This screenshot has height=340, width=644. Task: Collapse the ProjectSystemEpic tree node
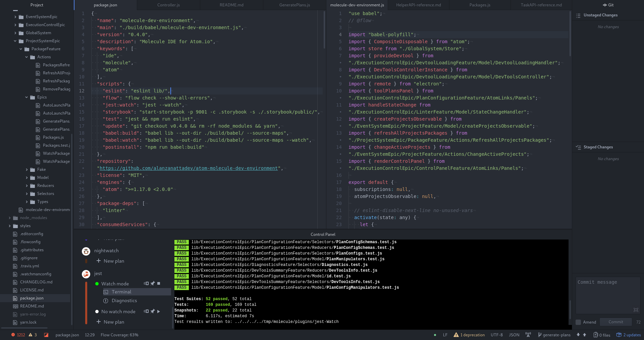[15, 41]
